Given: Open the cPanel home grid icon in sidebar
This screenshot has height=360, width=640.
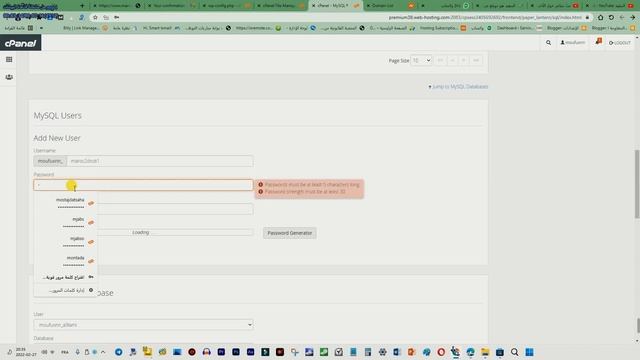Looking at the screenshot, I should [9, 60].
